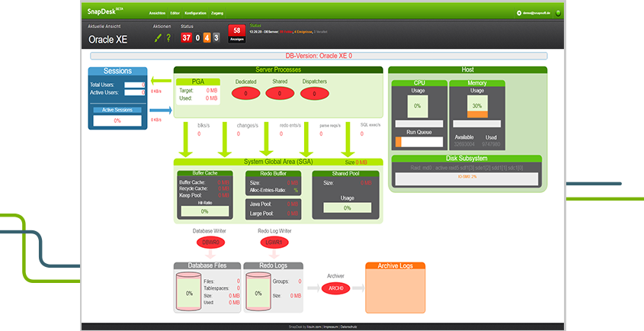Click the Database Files panel header
Viewport: 644px width, 331px height.
pyautogui.click(x=207, y=265)
